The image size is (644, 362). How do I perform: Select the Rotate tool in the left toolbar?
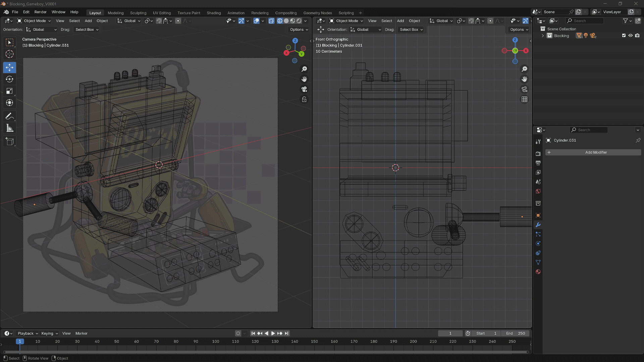click(x=9, y=79)
